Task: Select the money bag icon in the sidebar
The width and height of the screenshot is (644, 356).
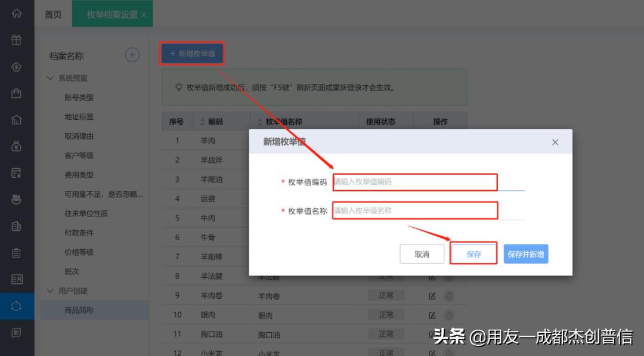Action: [x=17, y=146]
